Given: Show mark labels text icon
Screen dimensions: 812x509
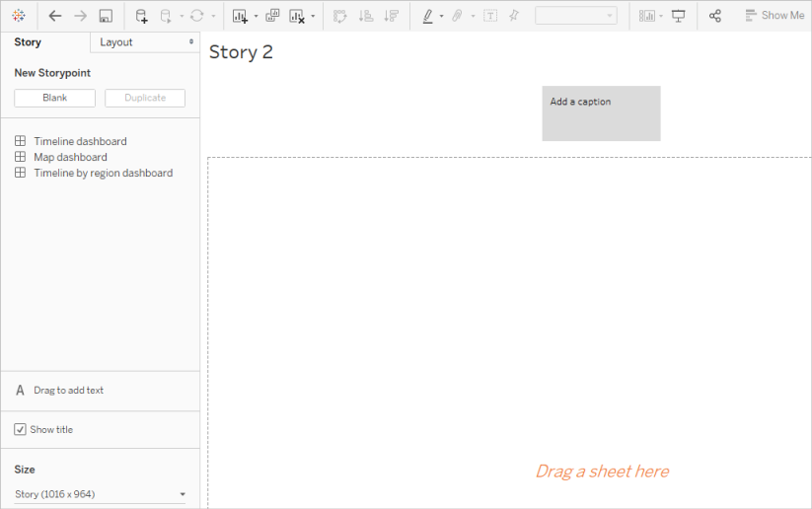Looking at the screenshot, I should [490, 16].
